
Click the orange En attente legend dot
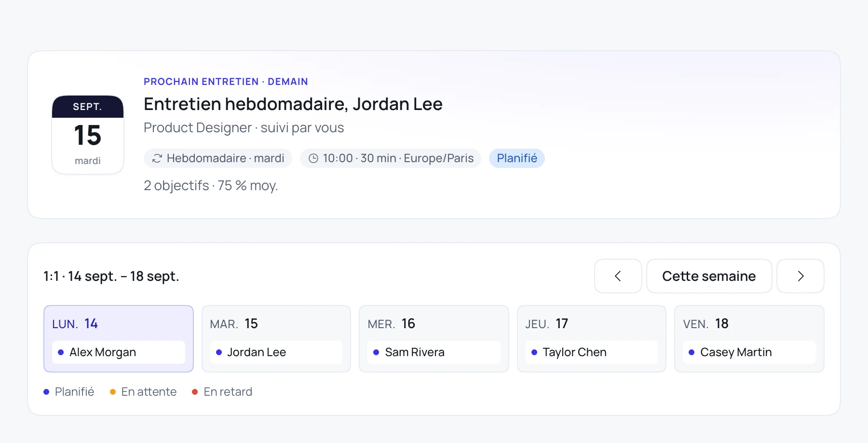coord(113,392)
